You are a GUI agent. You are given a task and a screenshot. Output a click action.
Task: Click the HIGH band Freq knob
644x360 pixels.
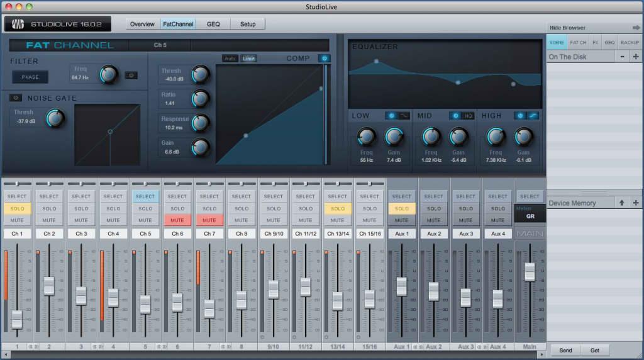click(496, 137)
